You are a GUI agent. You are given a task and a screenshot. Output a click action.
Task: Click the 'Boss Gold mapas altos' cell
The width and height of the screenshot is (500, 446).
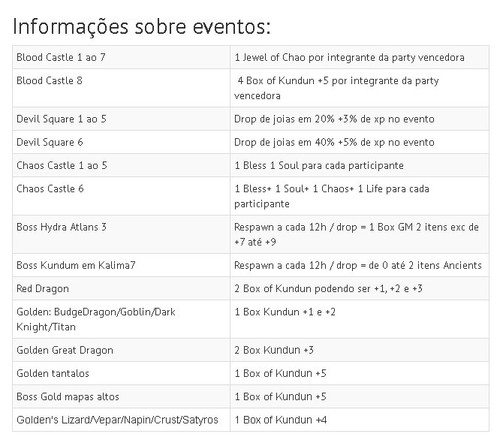click(121, 397)
